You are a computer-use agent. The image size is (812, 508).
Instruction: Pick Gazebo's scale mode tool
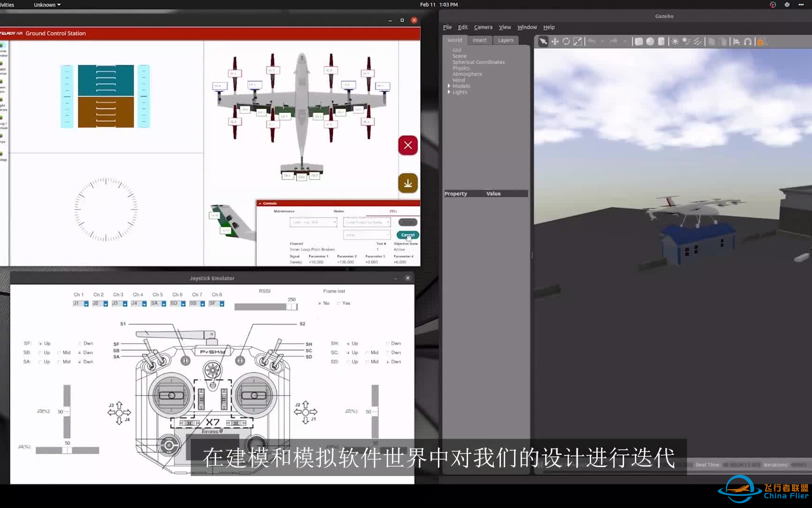click(578, 41)
